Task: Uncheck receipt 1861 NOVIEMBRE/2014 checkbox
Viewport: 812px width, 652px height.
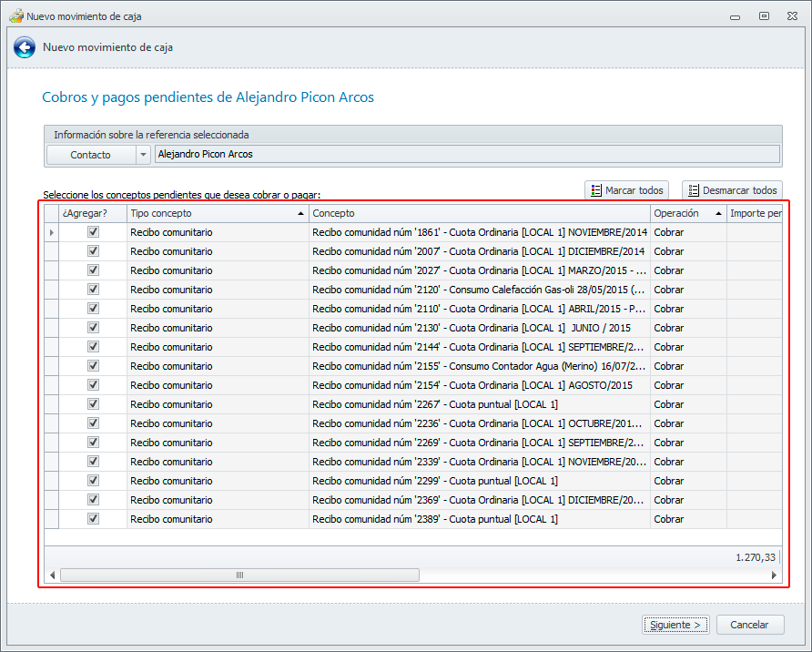Action: [93, 232]
